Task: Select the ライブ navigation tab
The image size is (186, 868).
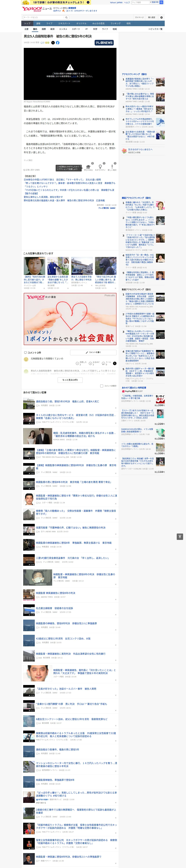Action: (49, 24)
